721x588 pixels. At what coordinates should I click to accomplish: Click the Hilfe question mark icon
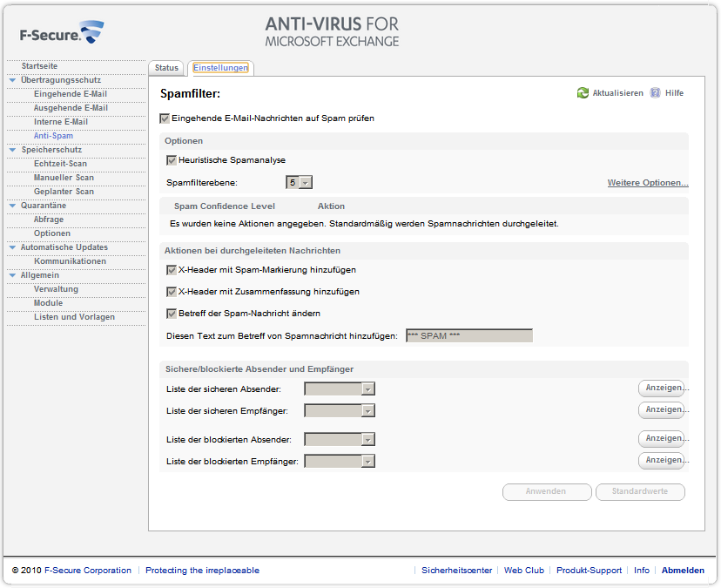click(x=655, y=93)
